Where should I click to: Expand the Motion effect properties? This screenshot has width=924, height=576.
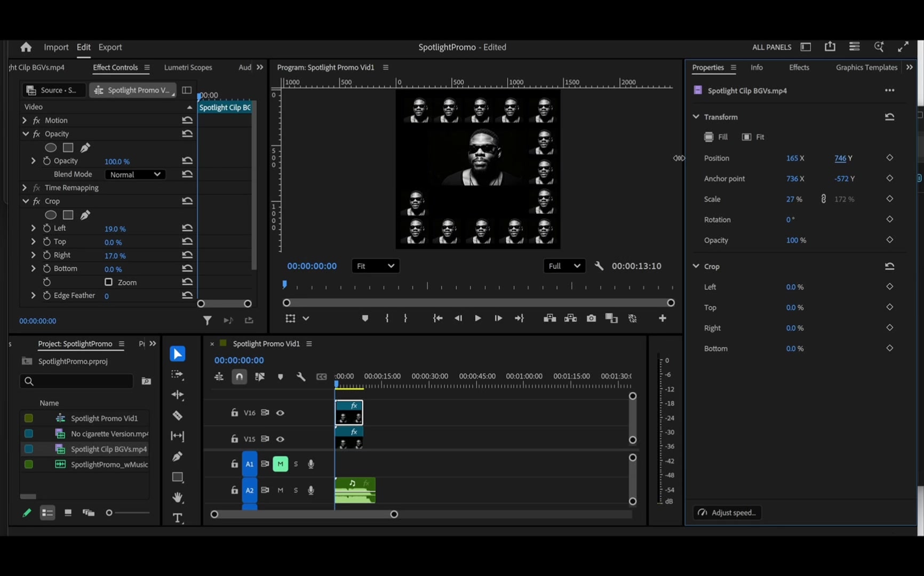point(25,121)
